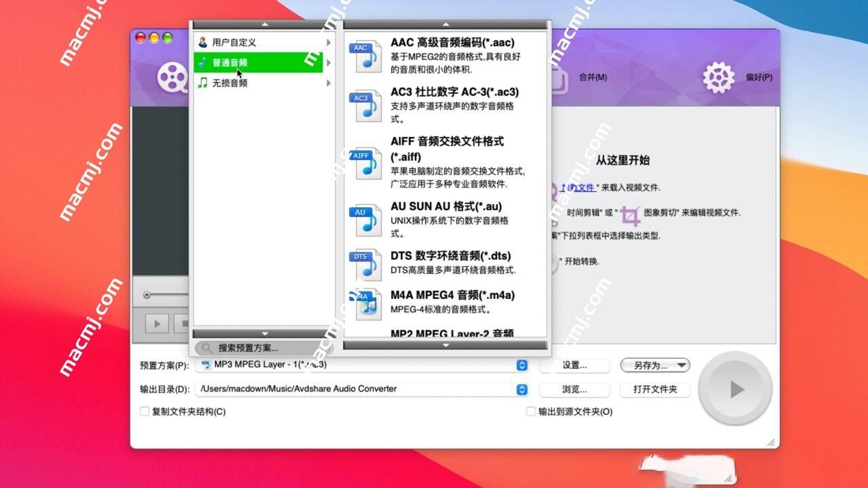This screenshot has width=868, height=488.
Task: Click the 搜索预置方案 search field
Action: tap(264, 348)
